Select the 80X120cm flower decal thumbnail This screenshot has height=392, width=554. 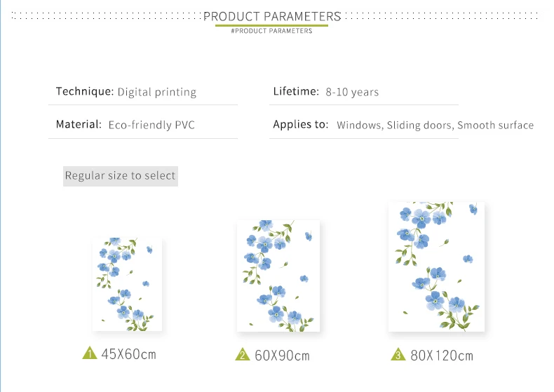tap(436, 267)
